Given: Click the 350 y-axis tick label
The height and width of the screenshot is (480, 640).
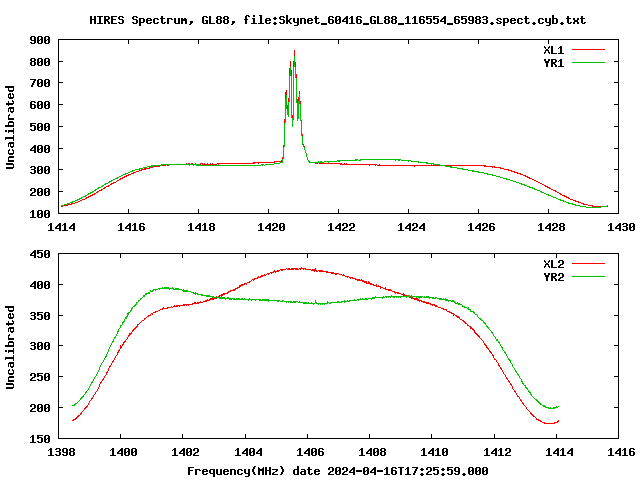Looking at the screenshot, I should point(40,316).
